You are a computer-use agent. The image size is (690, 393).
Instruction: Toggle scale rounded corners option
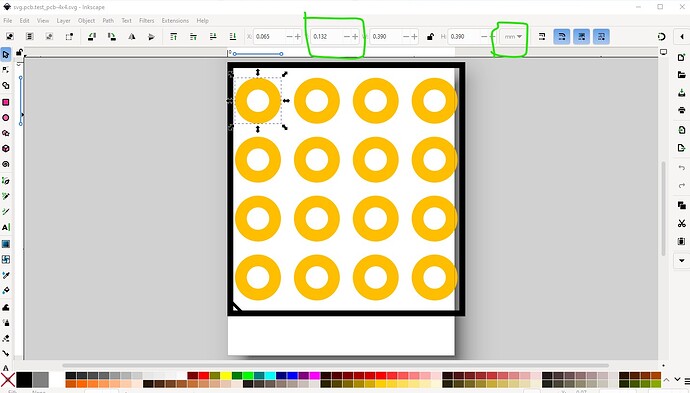[562, 37]
